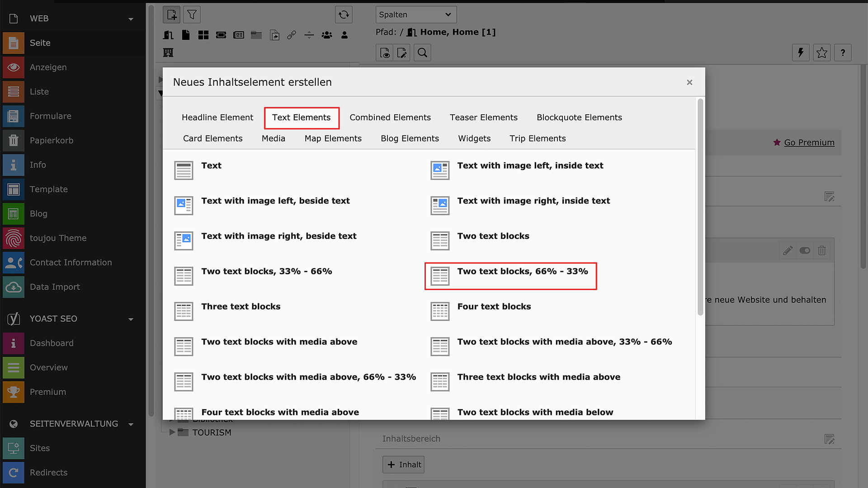Click the lightning bolt cache icon

point(801,53)
